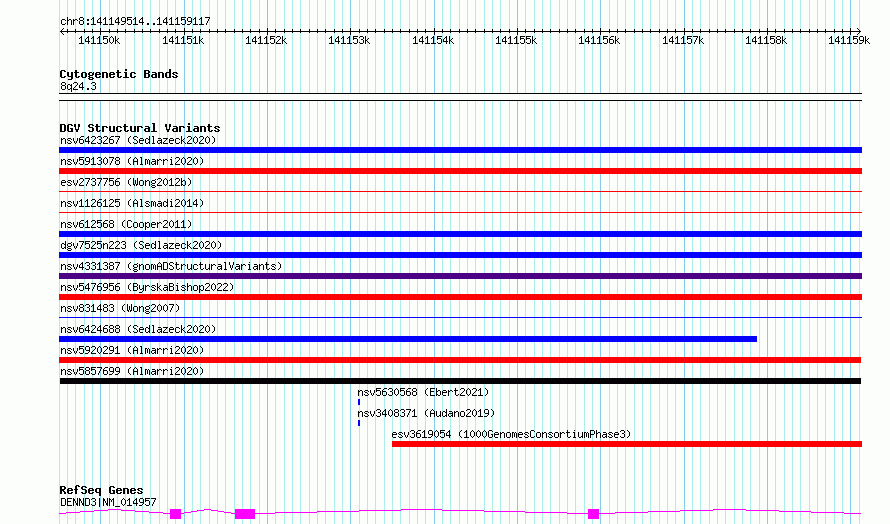Viewport: 890px width, 524px height.
Task: Open dgv7525n223 (Sedlazeck2020) variant entry
Action: tap(141, 245)
